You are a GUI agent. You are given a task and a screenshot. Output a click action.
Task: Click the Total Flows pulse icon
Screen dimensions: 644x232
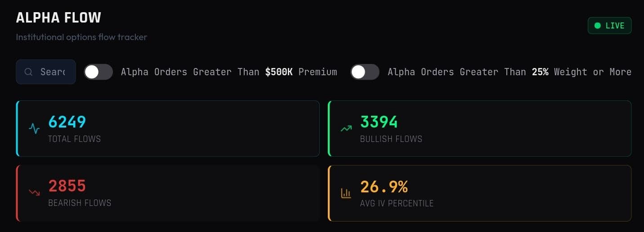[34, 129]
